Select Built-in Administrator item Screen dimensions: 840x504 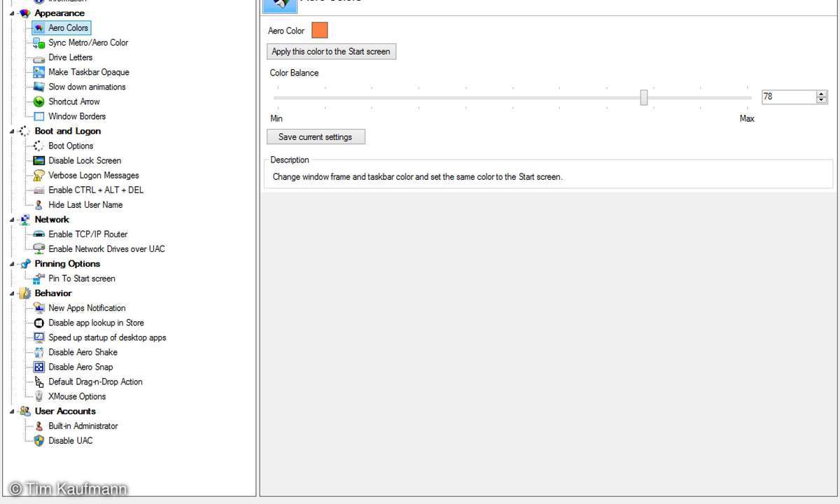[x=83, y=426]
